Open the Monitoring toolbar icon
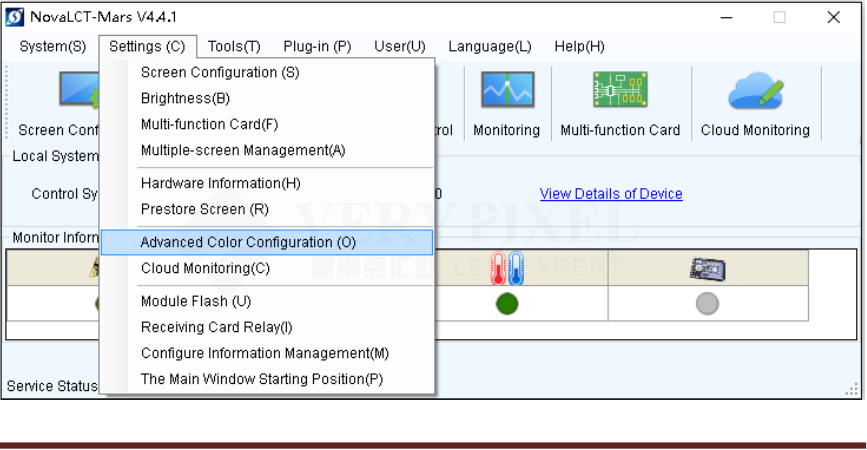867x450 pixels. pos(508,90)
